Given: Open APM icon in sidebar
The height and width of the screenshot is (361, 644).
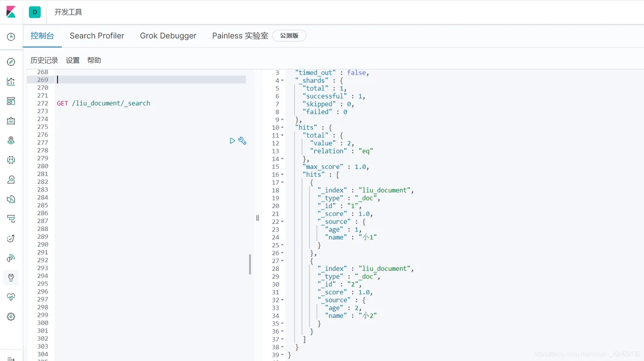Looking at the screenshot, I should pyautogui.click(x=11, y=219).
